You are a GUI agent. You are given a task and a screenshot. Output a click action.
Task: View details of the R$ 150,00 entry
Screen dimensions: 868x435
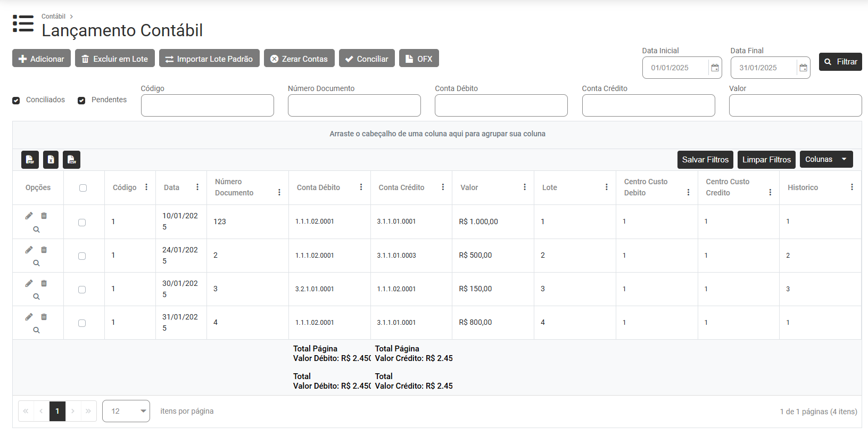(36, 297)
